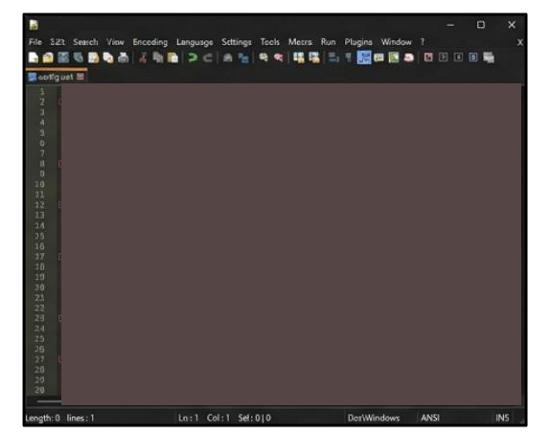This screenshot has height=434, width=550.
Task: Open Find using binoculars icon
Action: [228, 58]
